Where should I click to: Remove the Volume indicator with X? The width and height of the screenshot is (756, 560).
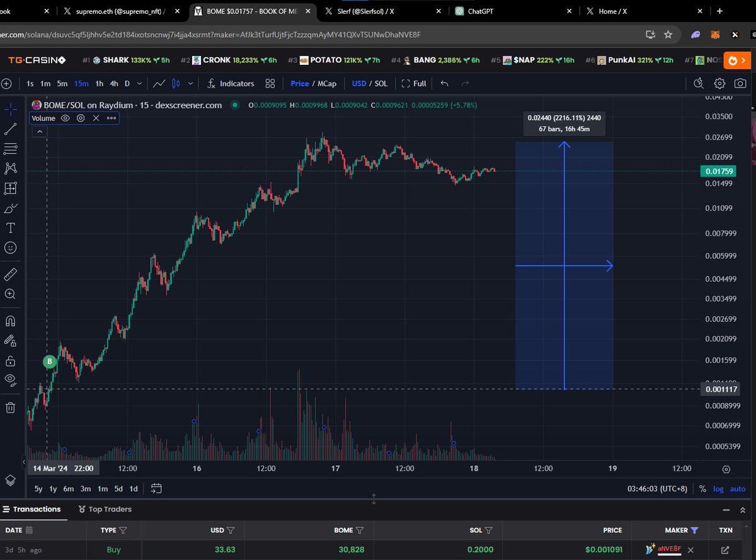click(x=96, y=118)
